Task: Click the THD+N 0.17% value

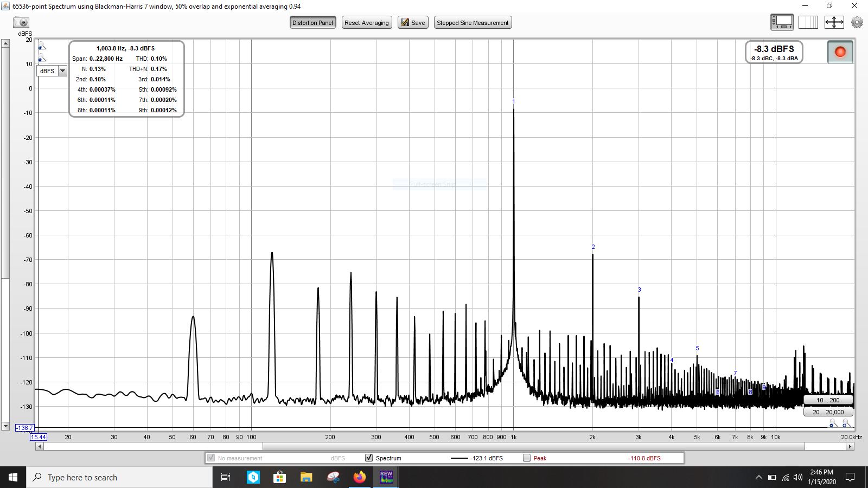Action: point(159,69)
